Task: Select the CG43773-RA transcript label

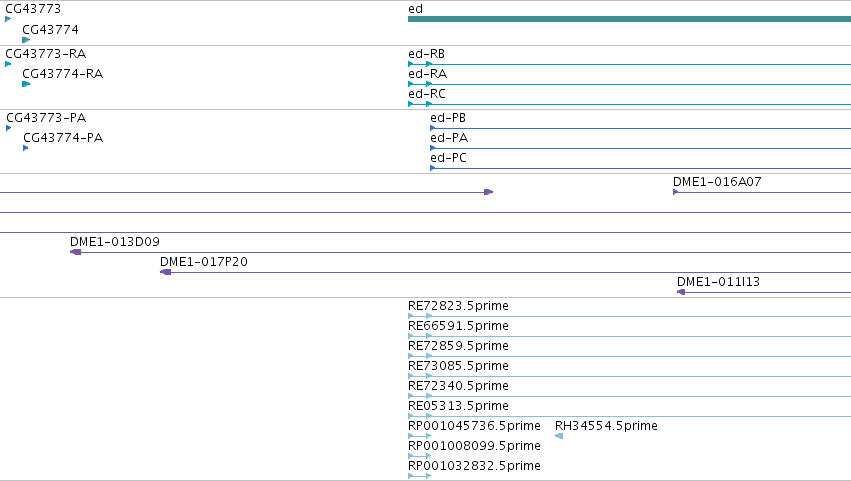Action: (46, 54)
